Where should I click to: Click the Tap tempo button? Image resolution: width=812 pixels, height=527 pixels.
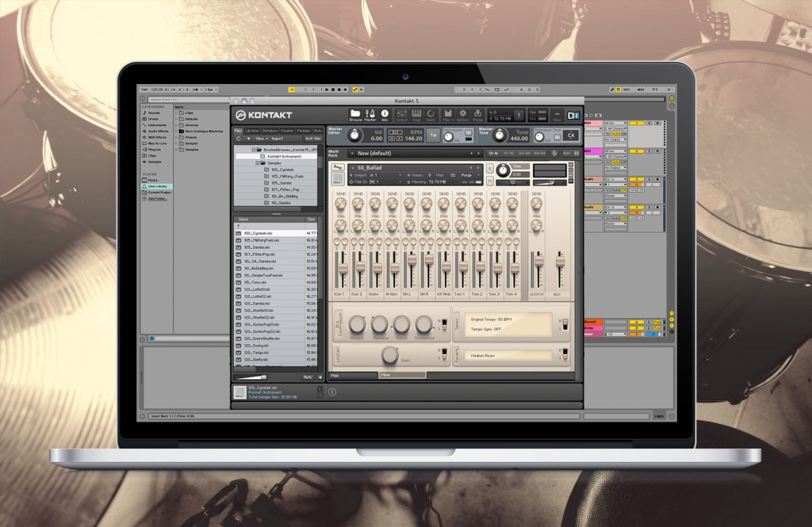(434, 136)
